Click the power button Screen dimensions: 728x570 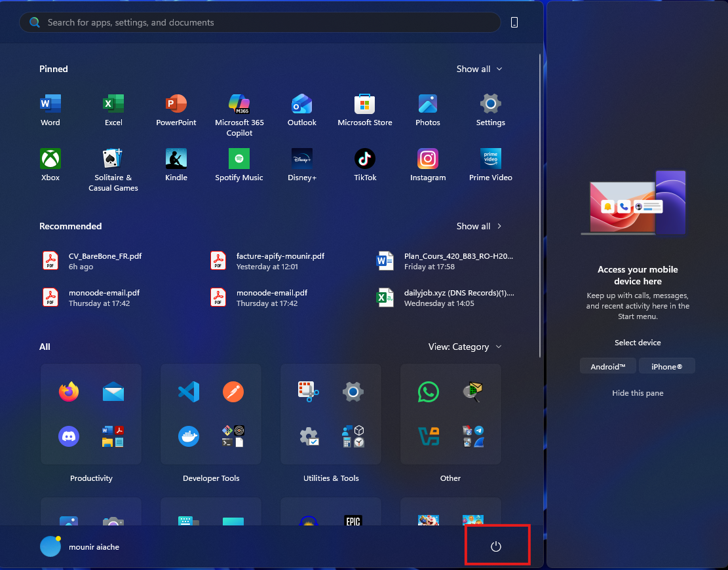pyautogui.click(x=496, y=546)
